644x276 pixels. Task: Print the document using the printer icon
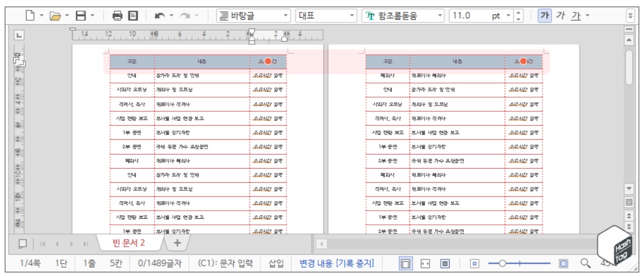(x=117, y=16)
